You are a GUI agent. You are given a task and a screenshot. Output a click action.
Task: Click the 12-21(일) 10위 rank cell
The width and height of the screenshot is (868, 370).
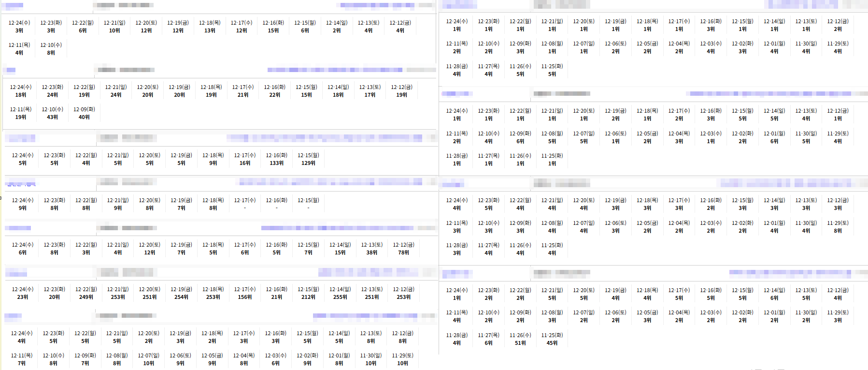coord(114,27)
